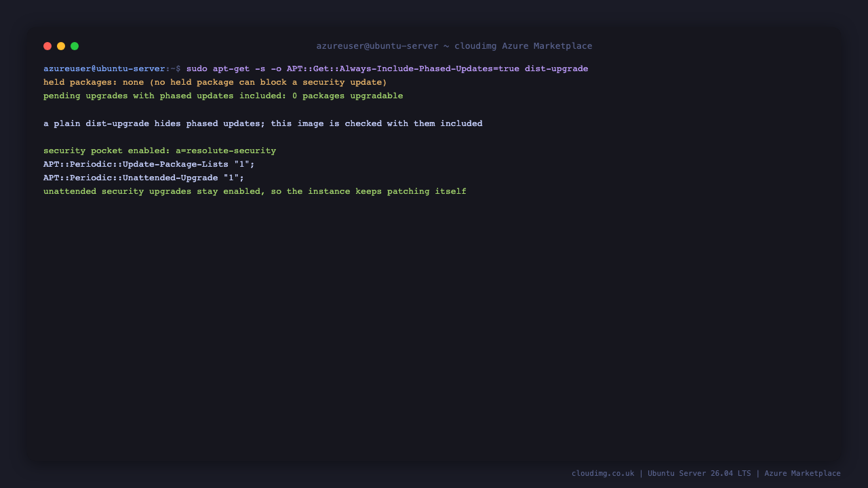868x488 pixels.
Task: Click the line 'unattended security upgrades stay enabled'
Action: click(255, 191)
